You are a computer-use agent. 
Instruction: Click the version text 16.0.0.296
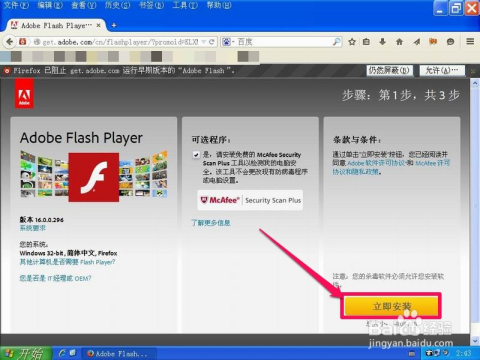[49, 220]
